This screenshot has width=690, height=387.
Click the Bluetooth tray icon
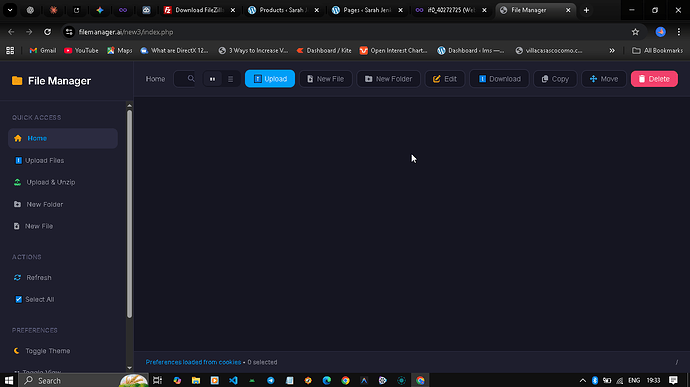595,380
